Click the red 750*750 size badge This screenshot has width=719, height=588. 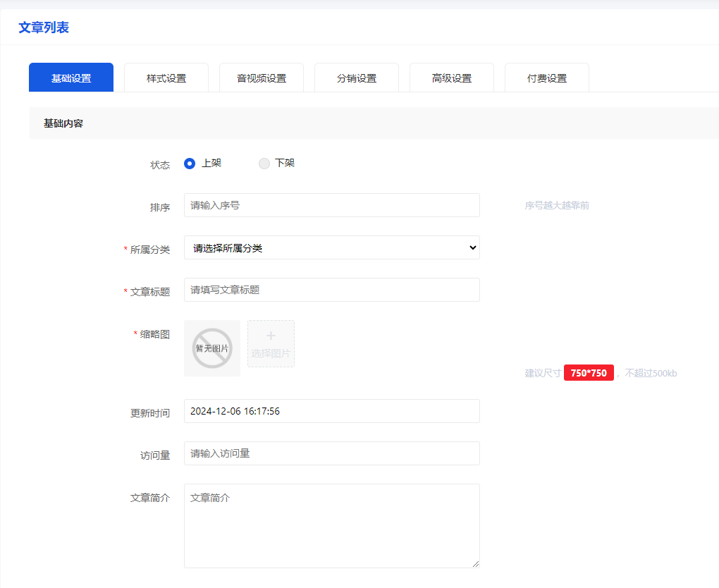click(x=589, y=373)
